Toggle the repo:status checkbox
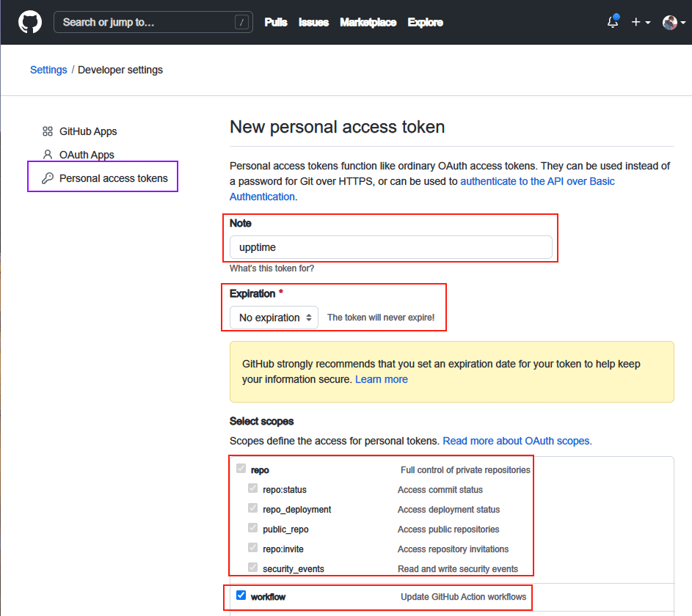 [x=253, y=488]
